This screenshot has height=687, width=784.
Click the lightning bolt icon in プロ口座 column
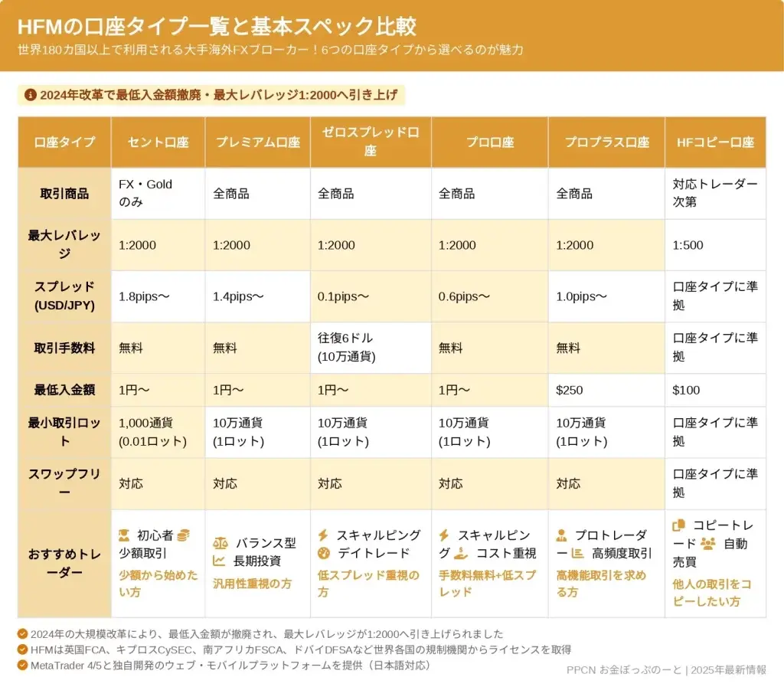(444, 535)
